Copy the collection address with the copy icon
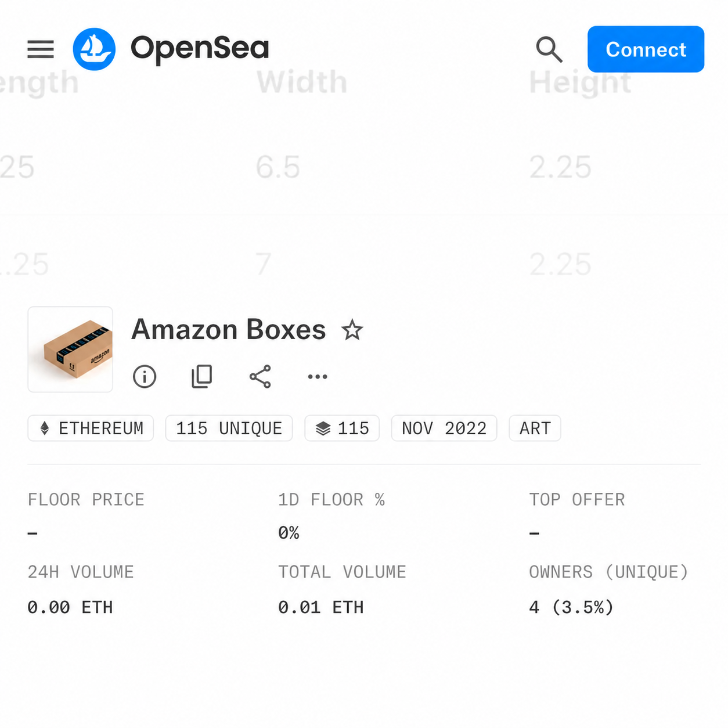The image size is (728, 728). pos(202,376)
